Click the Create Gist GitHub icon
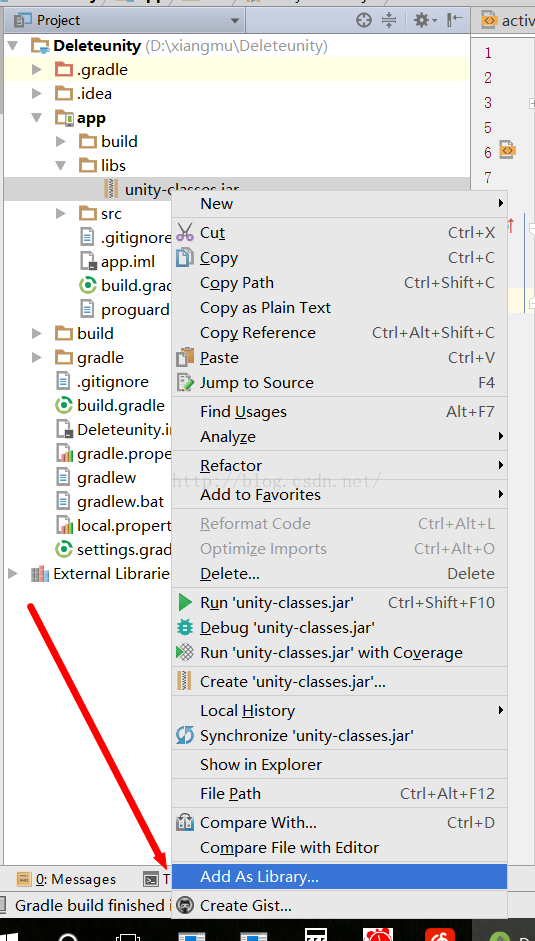535x941 pixels. (x=186, y=905)
